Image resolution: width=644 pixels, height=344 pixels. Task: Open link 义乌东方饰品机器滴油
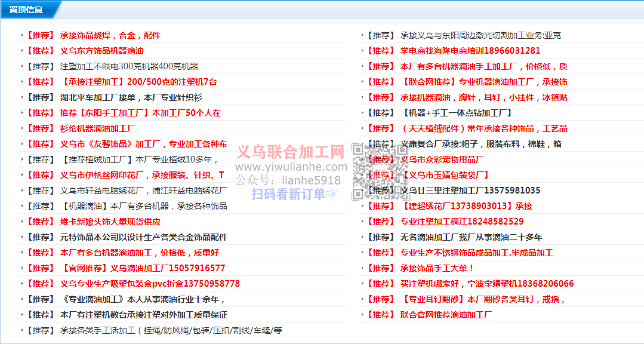(x=102, y=51)
